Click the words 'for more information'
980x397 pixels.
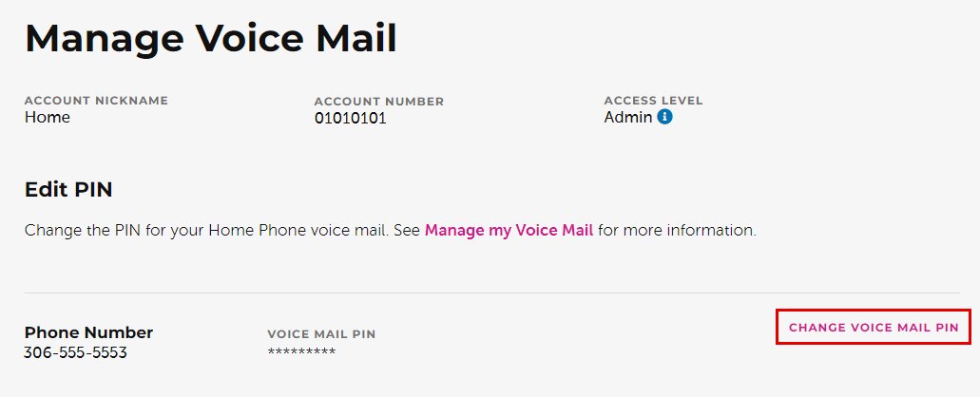click(676, 231)
